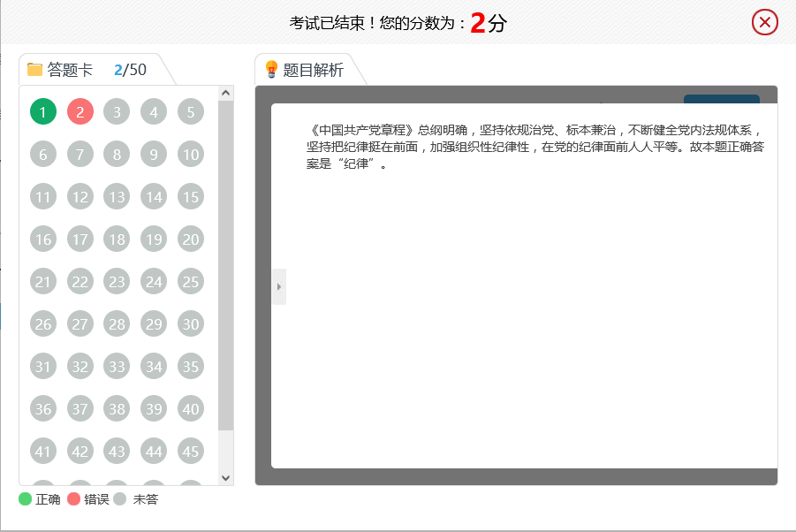Pick question 16 circle

pos(43,239)
